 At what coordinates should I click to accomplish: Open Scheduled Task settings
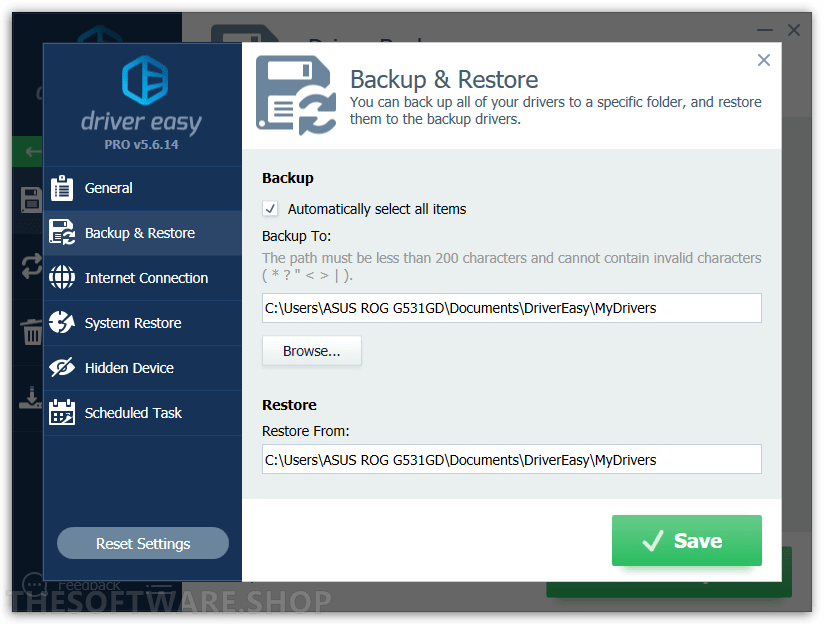142,413
